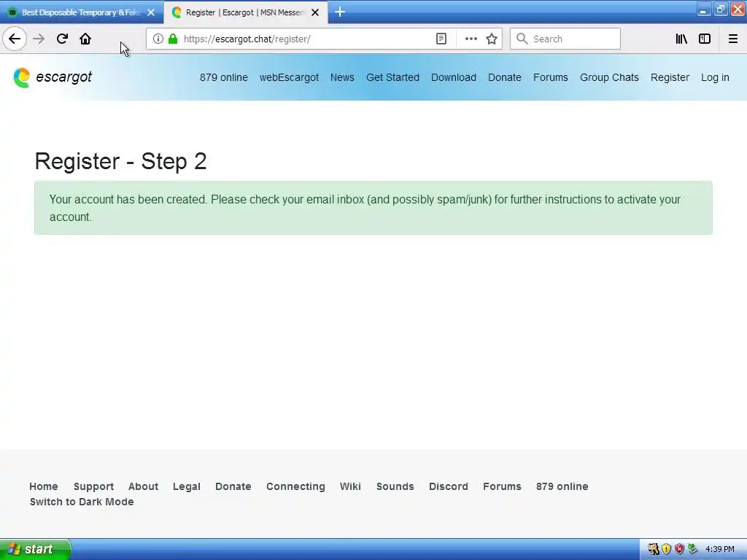Image resolution: width=747 pixels, height=560 pixels.
Task: Click the account created confirmation message
Action: tap(373, 208)
